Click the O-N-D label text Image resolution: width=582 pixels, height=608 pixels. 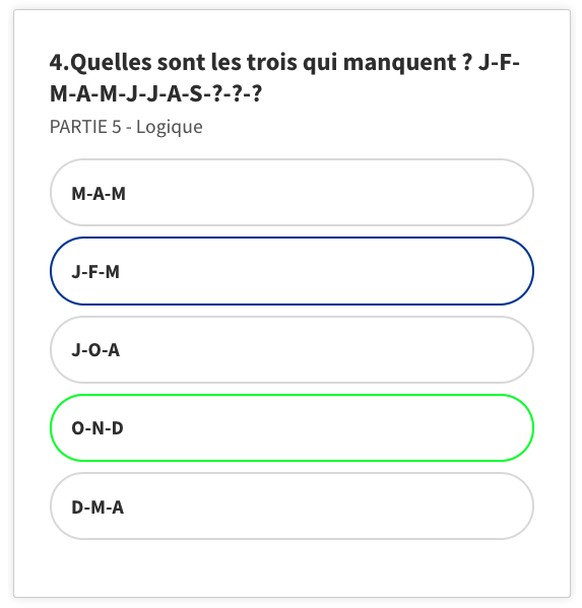(x=97, y=428)
